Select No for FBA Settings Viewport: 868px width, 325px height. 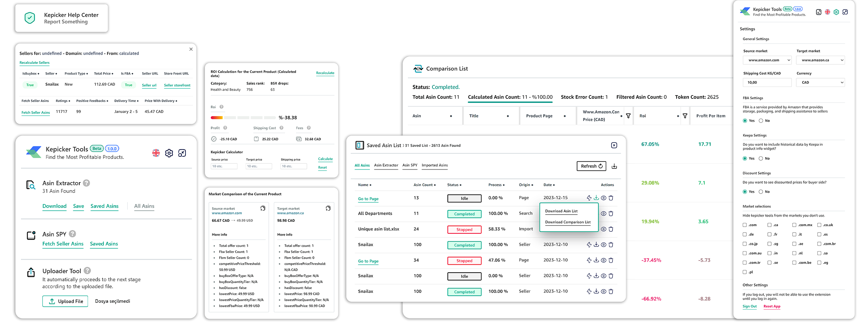(x=761, y=121)
